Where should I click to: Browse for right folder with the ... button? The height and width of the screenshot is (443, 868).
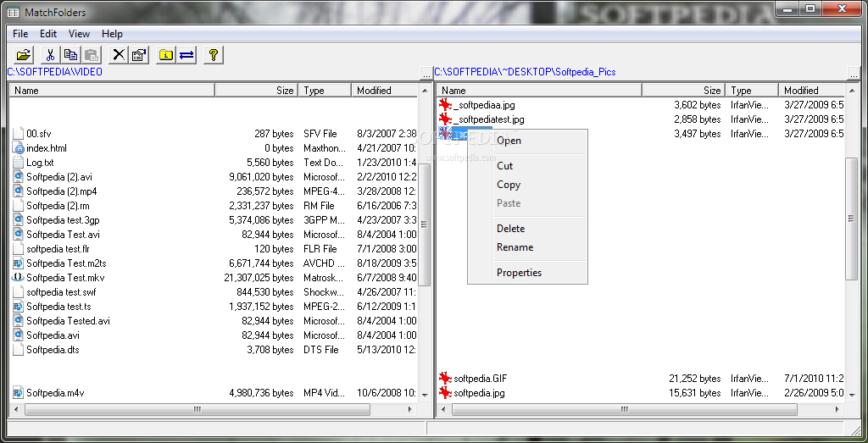(x=853, y=74)
